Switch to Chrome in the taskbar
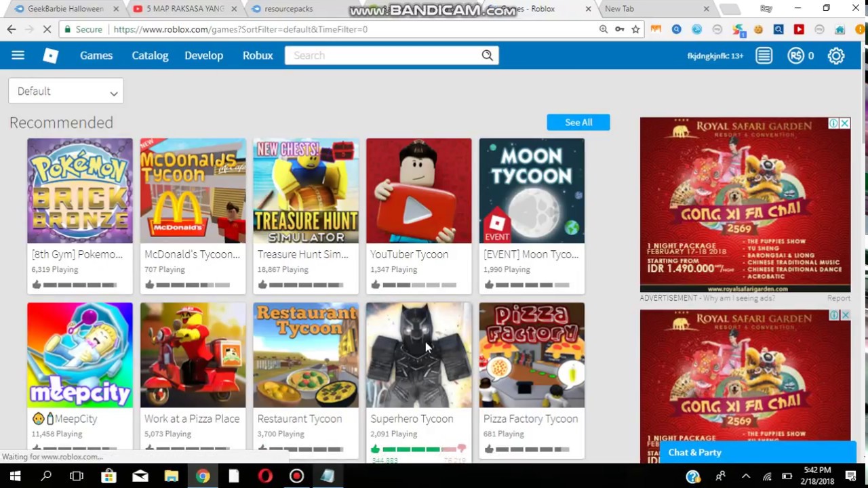868x488 pixels. pyautogui.click(x=202, y=476)
